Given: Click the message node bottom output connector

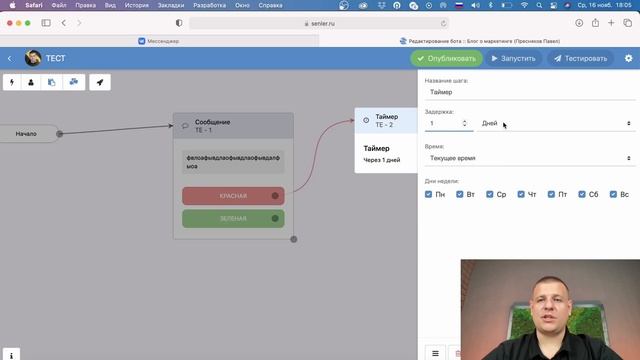Looking at the screenshot, I should (293, 239).
